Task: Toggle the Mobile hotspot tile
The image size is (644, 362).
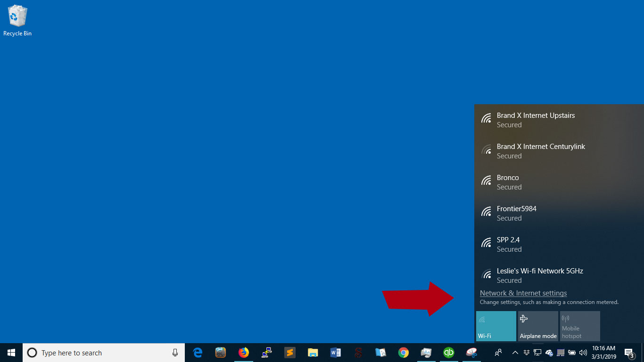Action: (x=580, y=326)
